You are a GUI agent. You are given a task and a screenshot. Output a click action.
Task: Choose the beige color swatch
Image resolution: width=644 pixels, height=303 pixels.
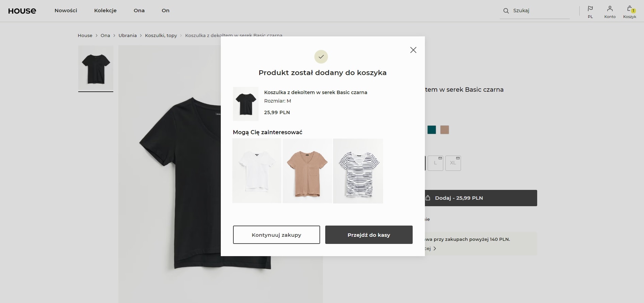[444, 130]
